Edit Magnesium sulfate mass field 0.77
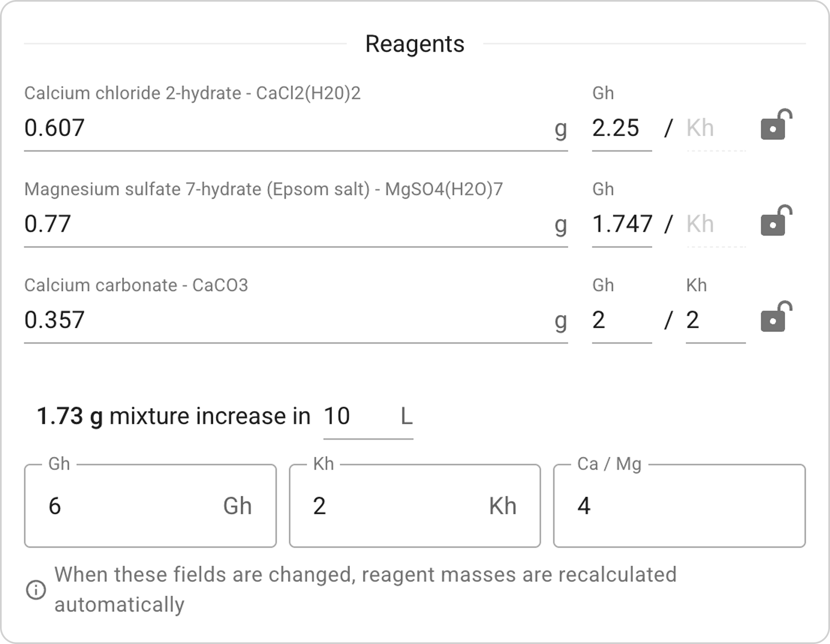Image resolution: width=830 pixels, height=644 pixels. [286, 224]
